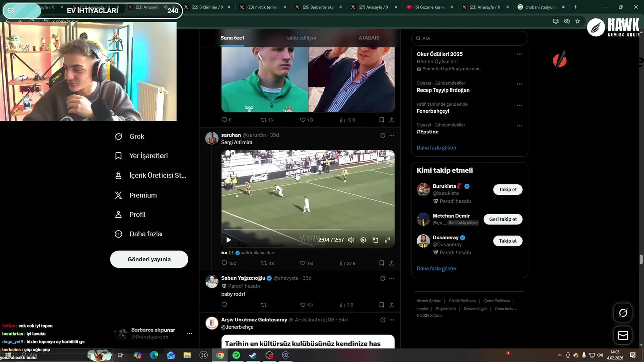Open more options for Sabun Yağızcıoğlu tweet
The width and height of the screenshot is (644, 362).
click(x=392, y=278)
